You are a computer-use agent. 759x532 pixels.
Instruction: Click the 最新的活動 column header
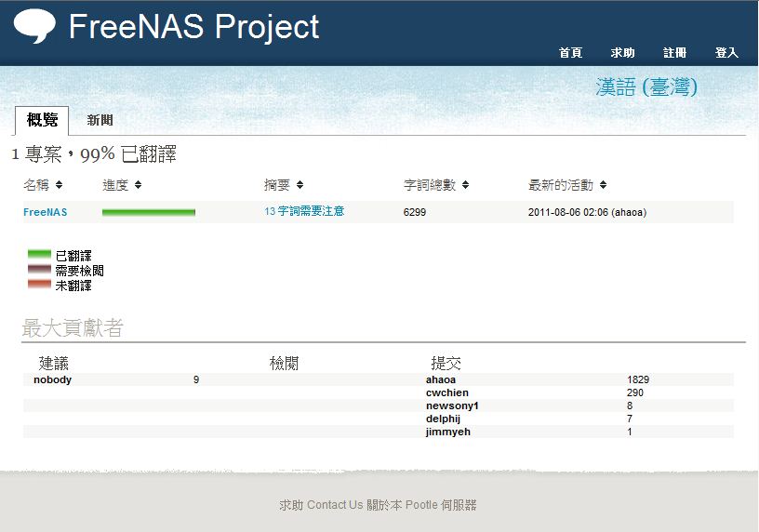pos(561,185)
